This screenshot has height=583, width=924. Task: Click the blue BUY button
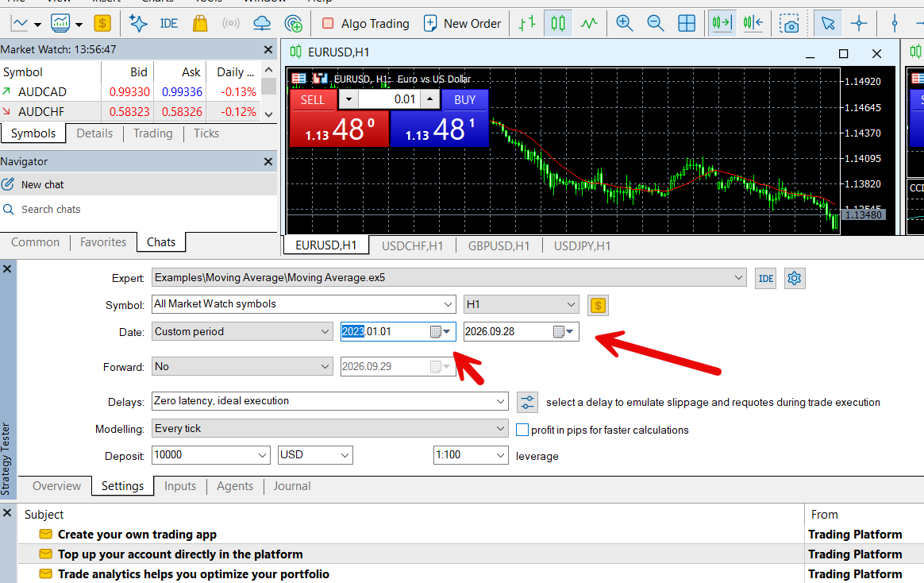pyautogui.click(x=464, y=100)
